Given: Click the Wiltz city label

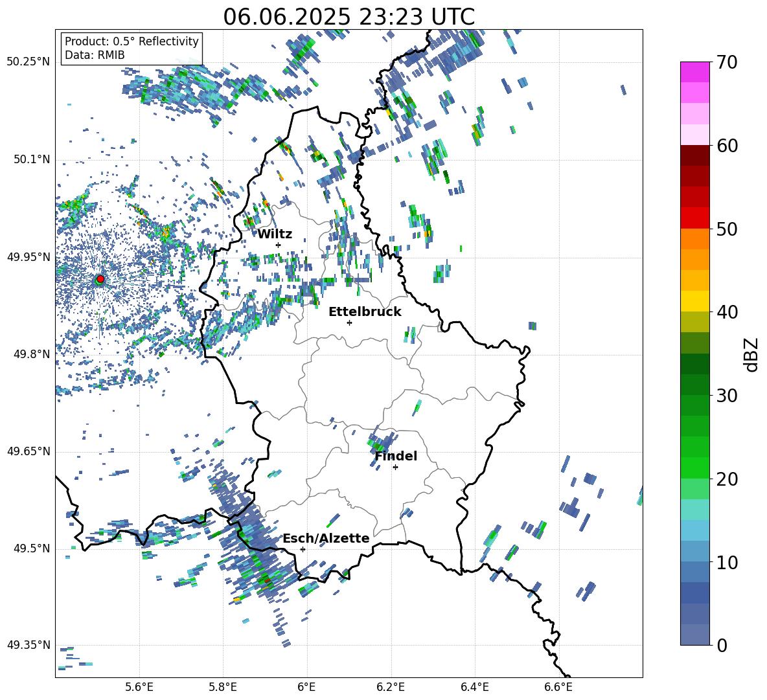Looking at the screenshot, I should [275, 234].
